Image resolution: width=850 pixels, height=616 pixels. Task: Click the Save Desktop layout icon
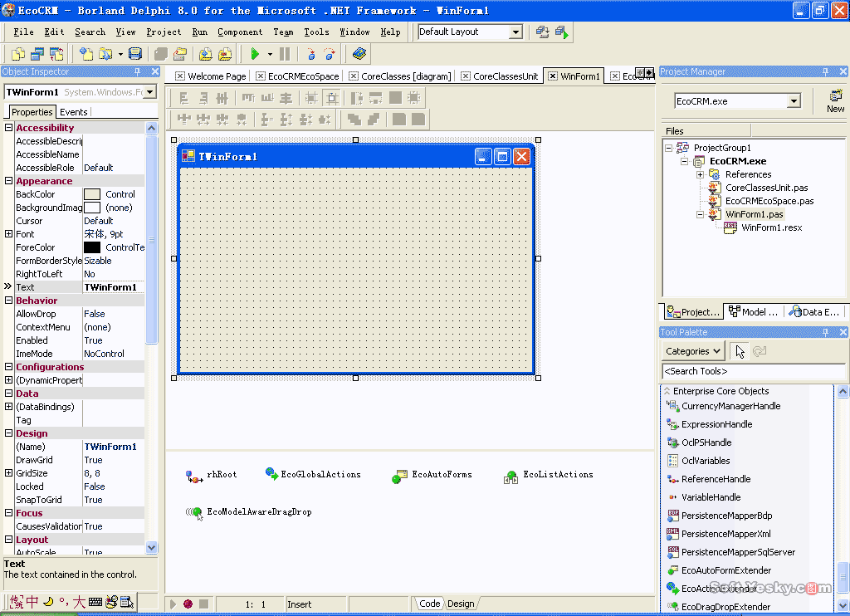(542, 32)
